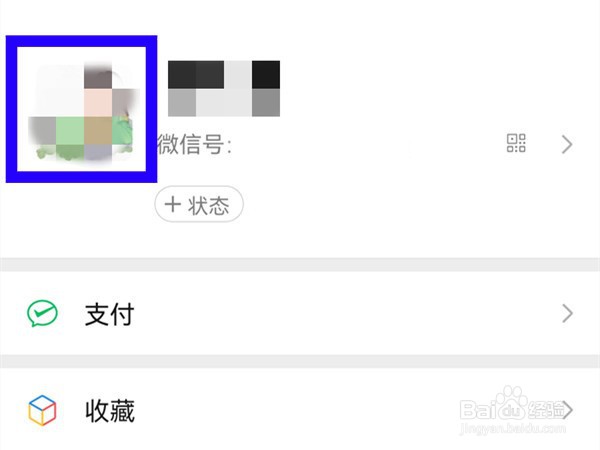Select the 支付 menu label
This screenshot has width=600, height=450.
pyautogui.click(x=109, y=314)
